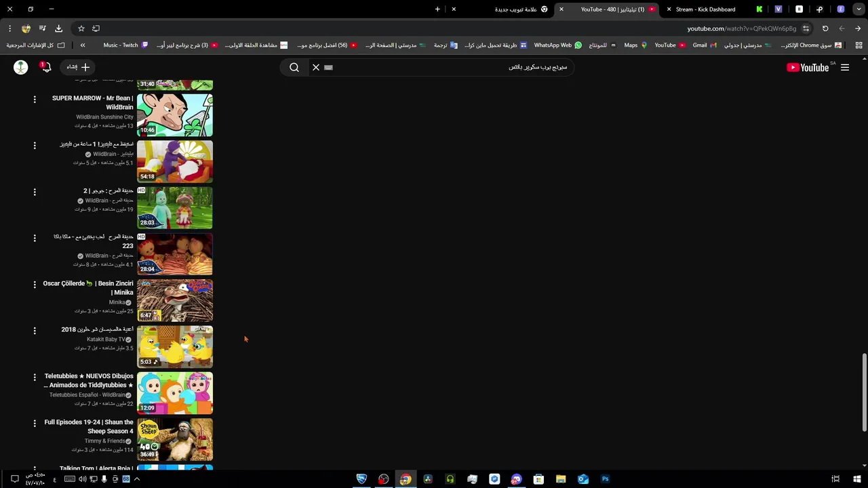Open the Music - Twitch bookmark
The width and height of the screenshot is (868, 488).
[x=125, y=45]
